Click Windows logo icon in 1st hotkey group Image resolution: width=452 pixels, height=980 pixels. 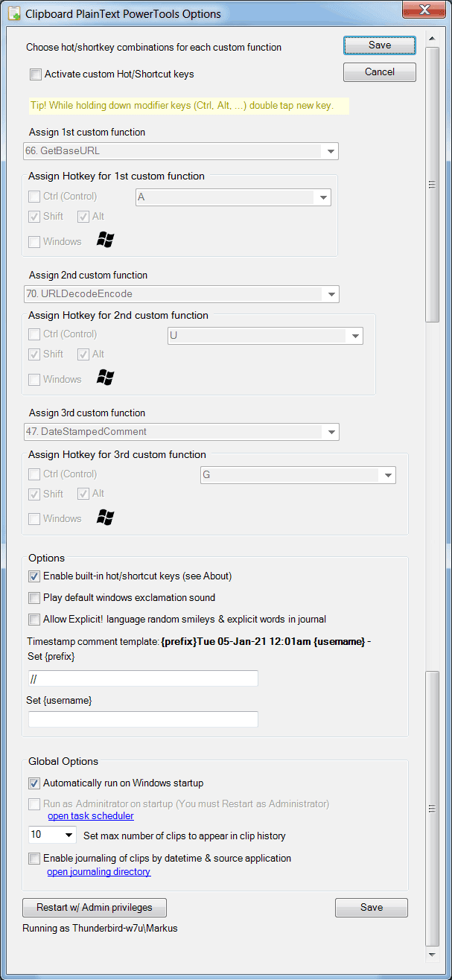[106, 239]
